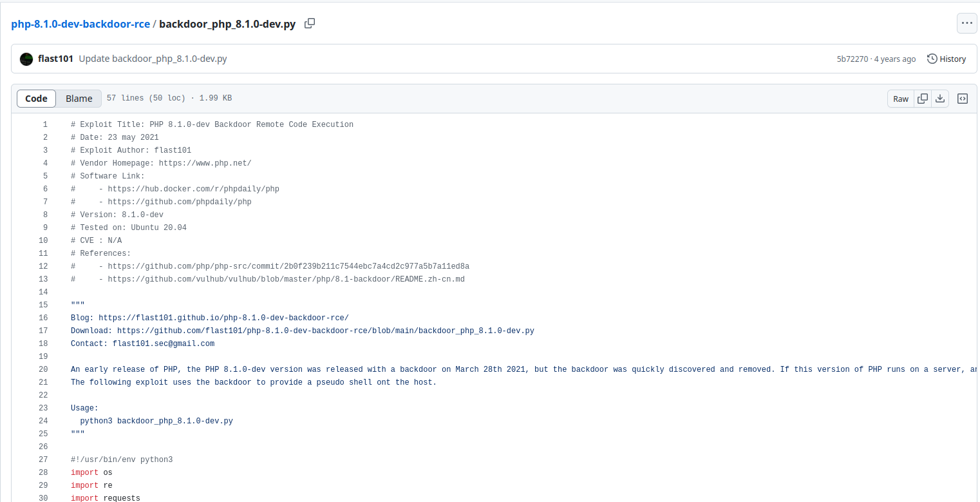The image size is (980, 502).
Task: Switch to the Code view tab
Action: [36, 99]
